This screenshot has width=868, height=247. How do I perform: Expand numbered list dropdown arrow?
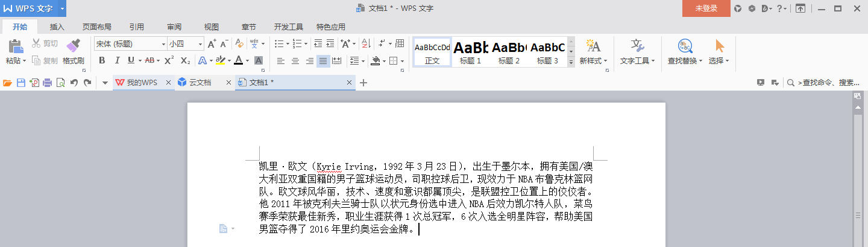point(306,44)
